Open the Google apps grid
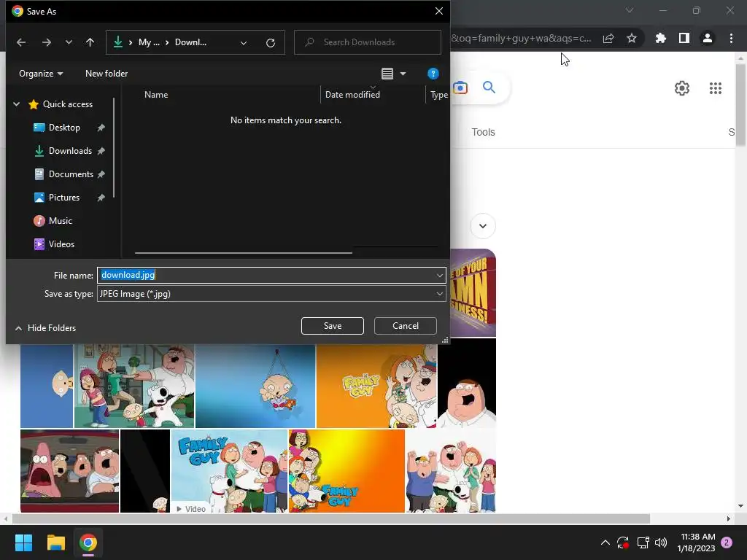The width and height of the screenshot is (747, 560). click(x=716, y=88)
